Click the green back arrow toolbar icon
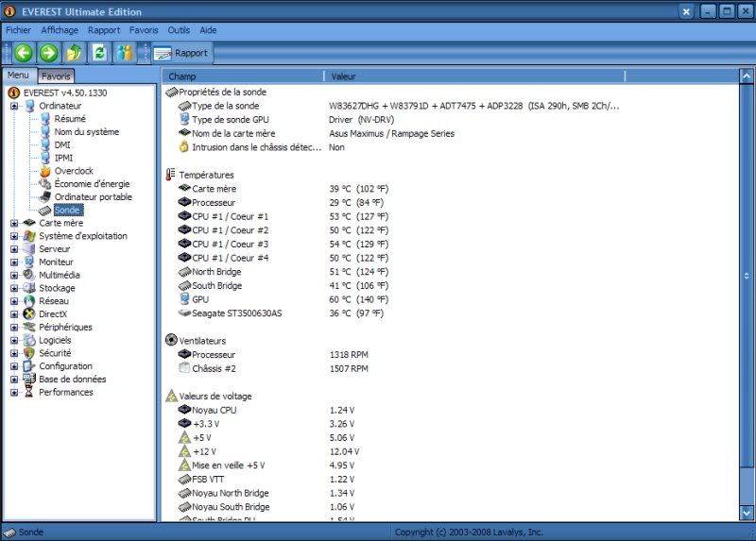This screenshot has height=541, width=756. pyautogui.click(x=24, y=53)
